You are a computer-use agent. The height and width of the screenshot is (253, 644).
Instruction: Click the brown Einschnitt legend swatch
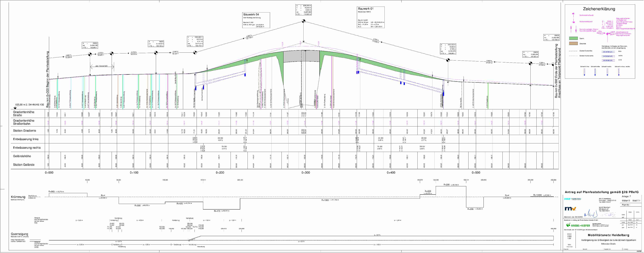(573, 43)
